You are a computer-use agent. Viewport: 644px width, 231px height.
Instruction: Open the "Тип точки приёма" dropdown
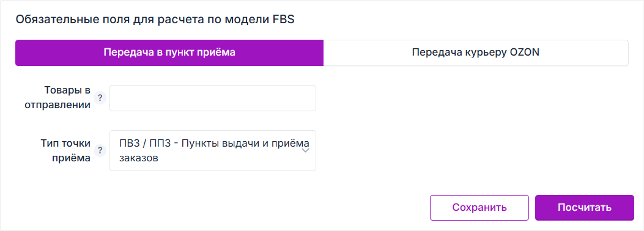coord(213,150)
